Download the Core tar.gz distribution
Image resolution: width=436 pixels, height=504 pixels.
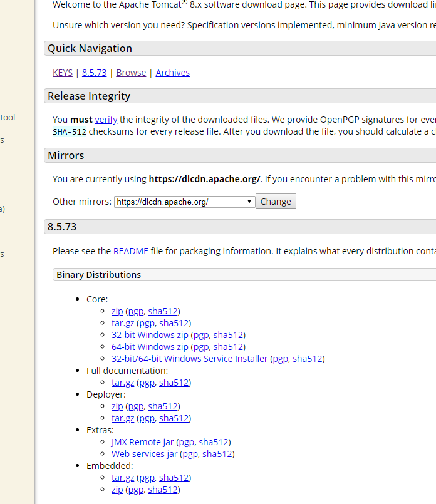coord(123,323)
